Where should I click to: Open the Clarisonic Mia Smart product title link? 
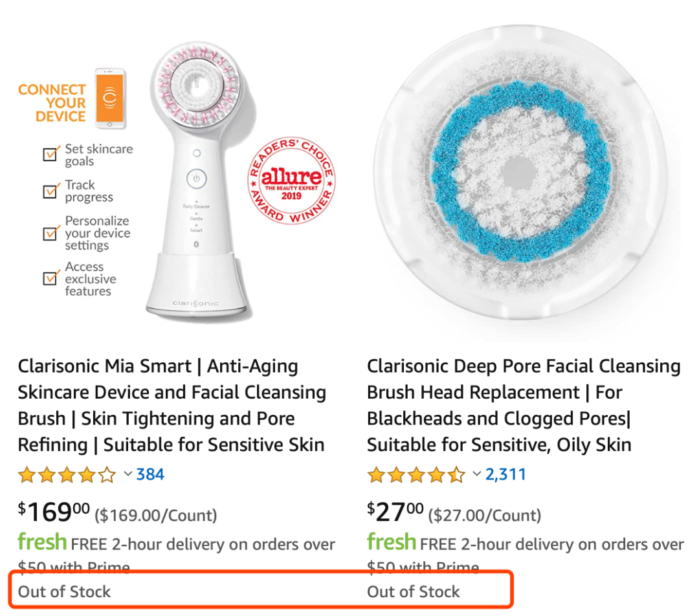[172, 406]
